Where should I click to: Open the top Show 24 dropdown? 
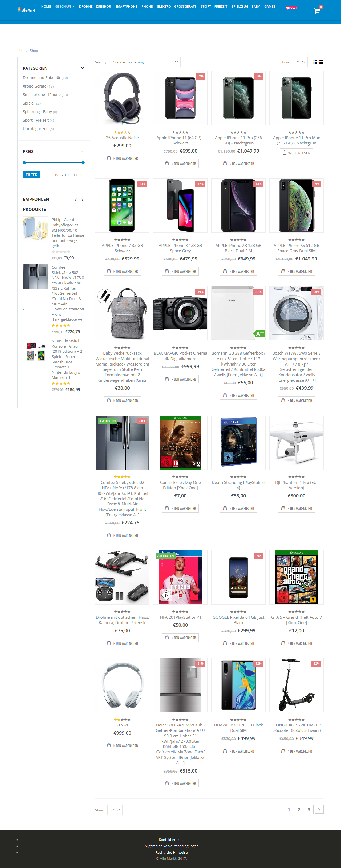[x=300, y=62]
